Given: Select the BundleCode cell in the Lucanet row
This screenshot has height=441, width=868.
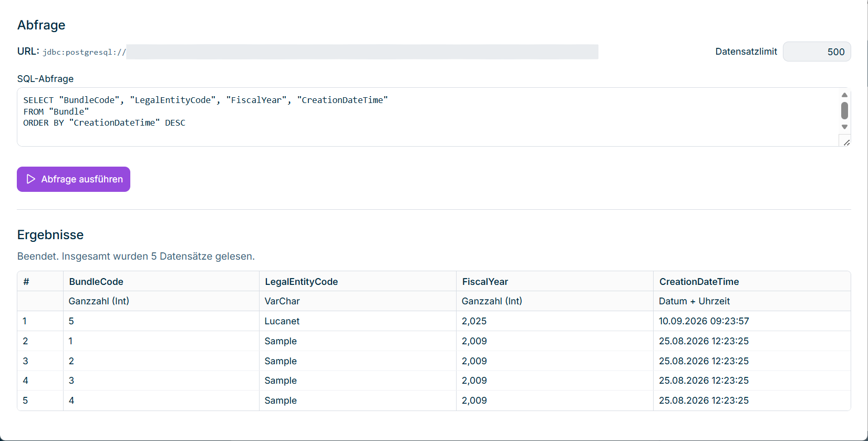Looking at the screenshot, I should pos(161,321).
